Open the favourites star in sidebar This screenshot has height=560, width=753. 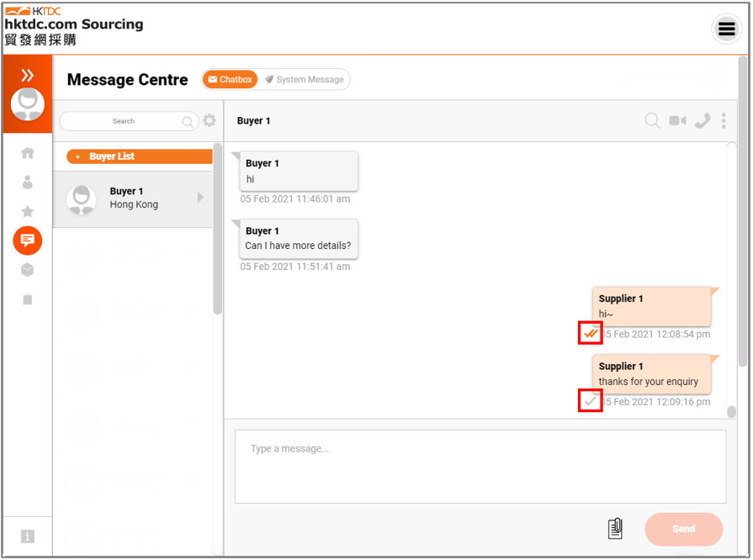coord(28,211)
